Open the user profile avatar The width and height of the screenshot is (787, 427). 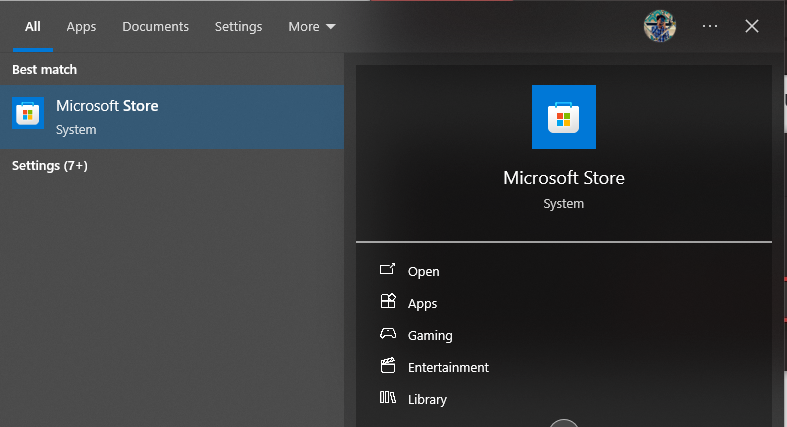tap(660, 27)
